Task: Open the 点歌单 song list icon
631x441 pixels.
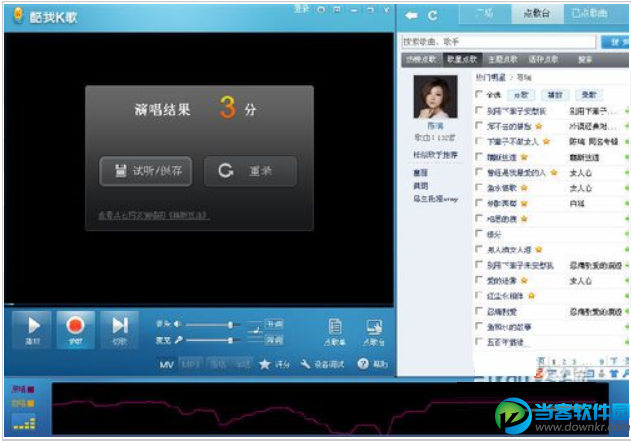Action: (335, 332)
